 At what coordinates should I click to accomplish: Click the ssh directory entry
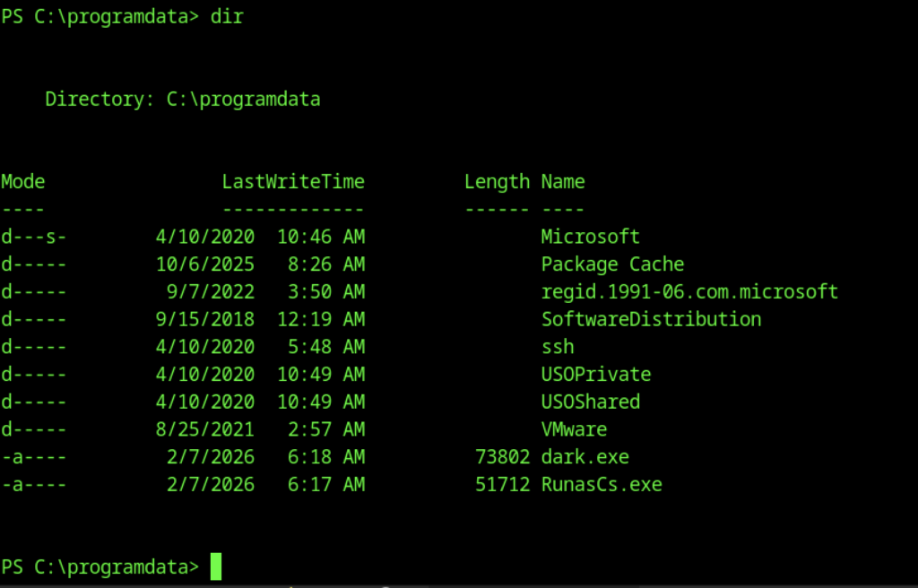coord(558,347)
